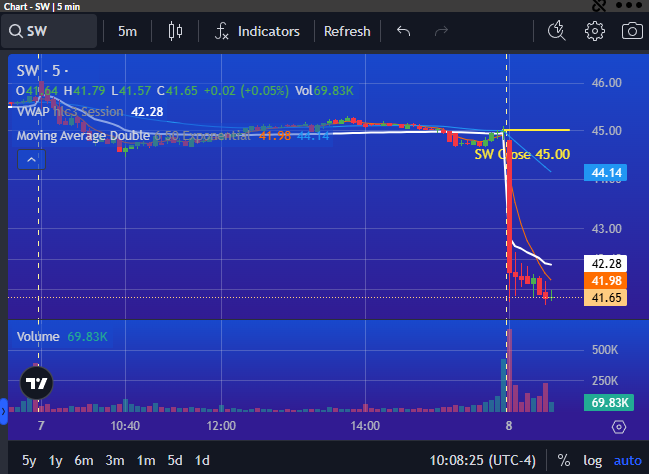649x474 pixels.
Task: Click the 43.00 price axis label
Action: click(607, 229)
